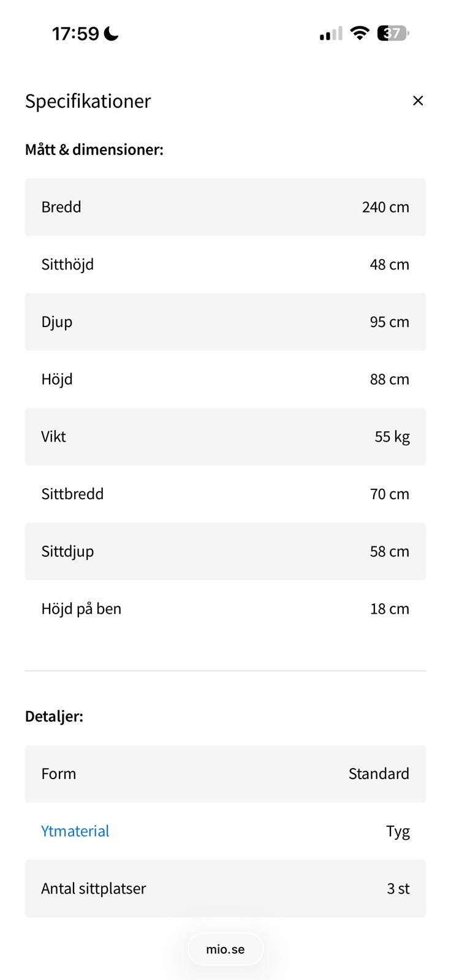Tap the Höjd på ben row

point(225,609)
